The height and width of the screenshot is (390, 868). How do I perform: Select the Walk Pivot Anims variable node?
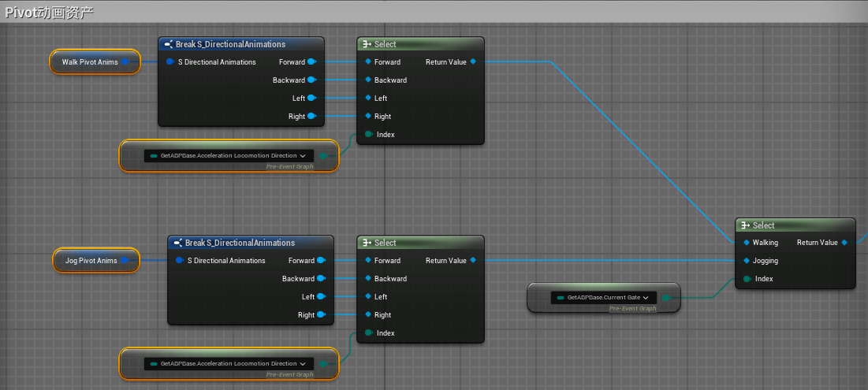(95, 62)
